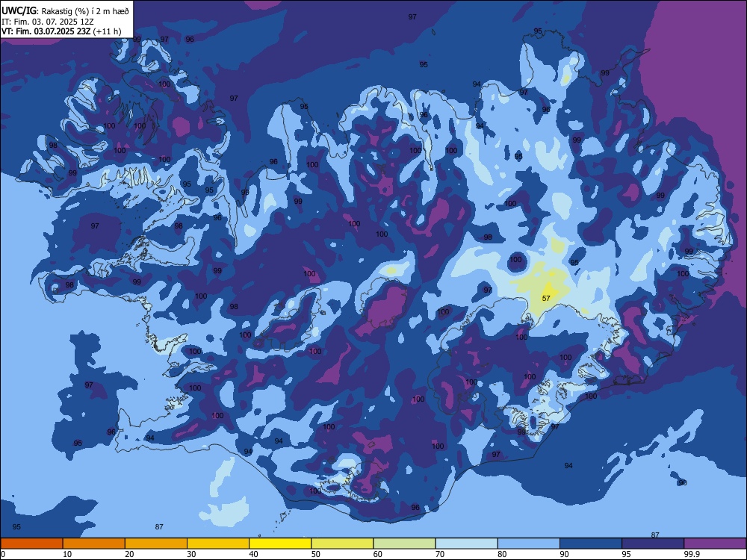Select the bright yellow 40–50 legend swatch
747x560 pixels.
[x=280, y=544]
